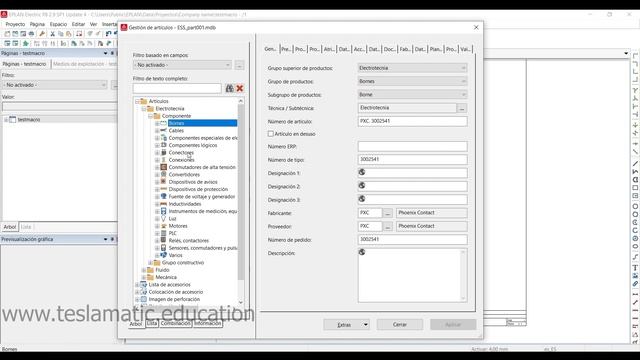Open the Fab... tab in article properties
The height and width of the screenshot is (360, 640).
[404, 49]
